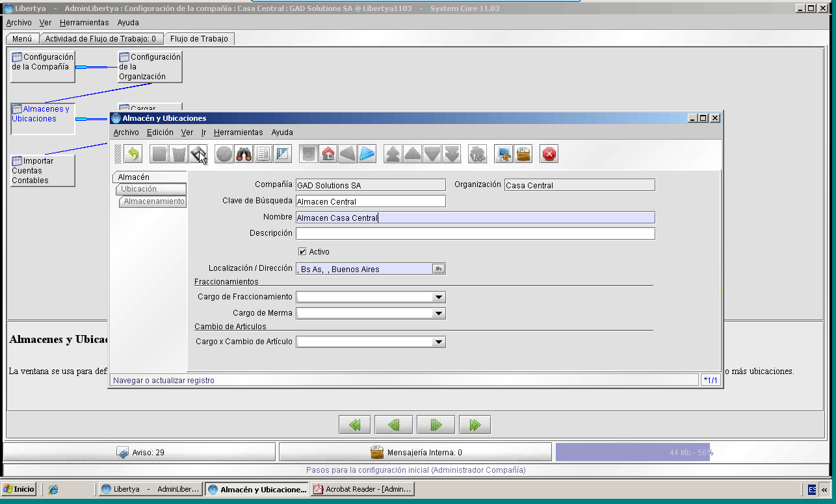Viewport: 836px width, 504px height.
Task: Open Archivo menu in Libertya main window
Action: (x=19, y=23)
